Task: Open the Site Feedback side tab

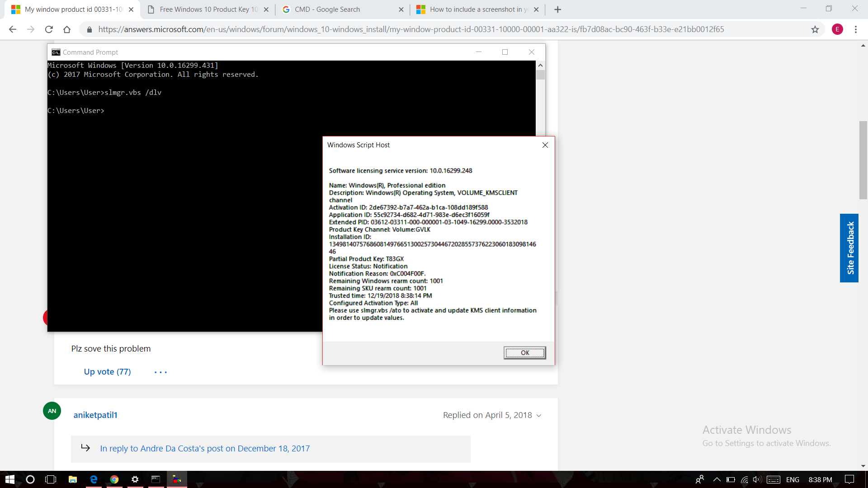Action: [849, 248]
